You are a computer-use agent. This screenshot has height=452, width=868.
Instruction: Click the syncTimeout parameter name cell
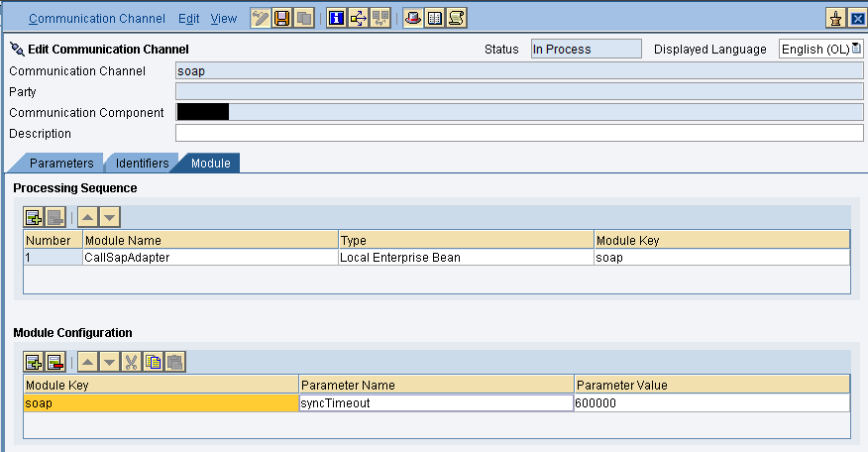click(435, 403)
